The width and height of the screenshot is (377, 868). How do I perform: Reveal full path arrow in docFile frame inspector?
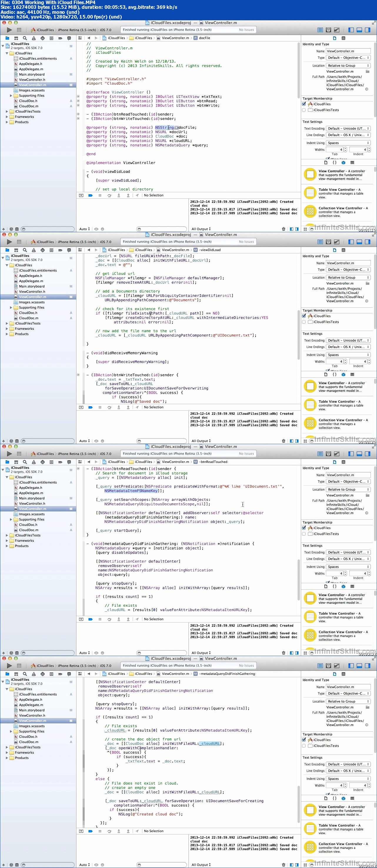366,89
